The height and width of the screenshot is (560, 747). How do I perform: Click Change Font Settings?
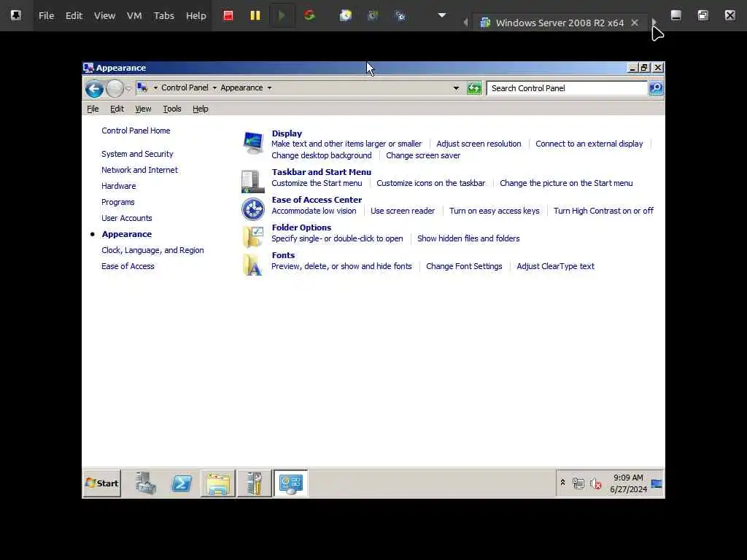[464, 266]
